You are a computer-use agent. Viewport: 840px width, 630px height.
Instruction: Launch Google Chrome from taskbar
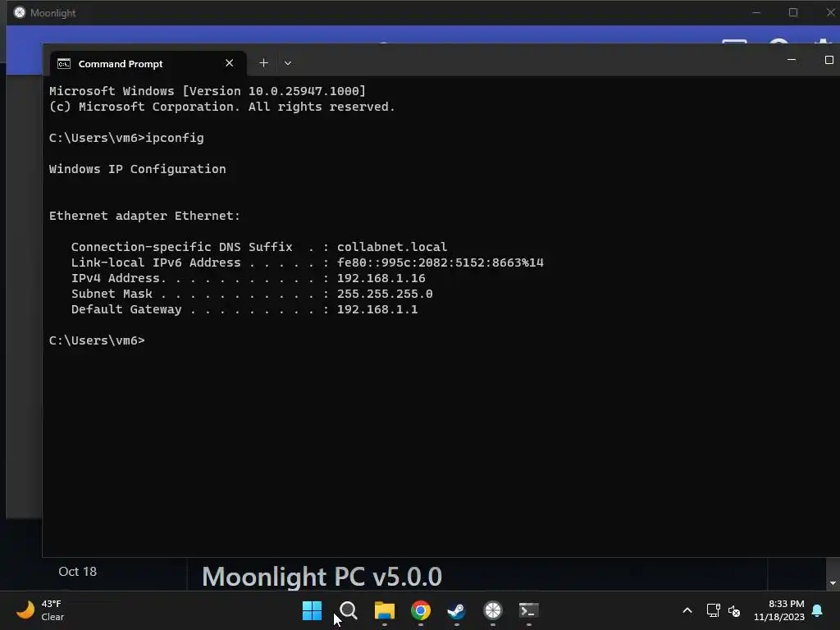click(421, 610)
